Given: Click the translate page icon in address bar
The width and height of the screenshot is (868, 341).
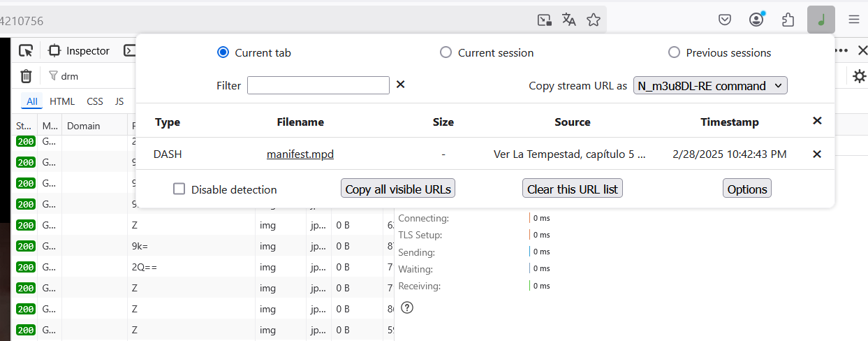Looking at the screenshot, I should click(569, 20).
